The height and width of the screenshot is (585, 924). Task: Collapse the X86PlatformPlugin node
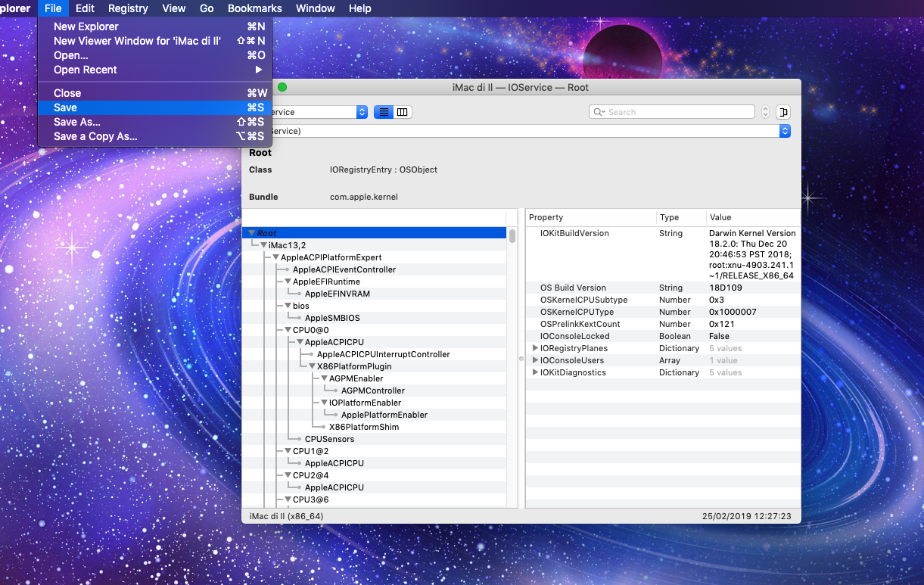tap(313, 366)
